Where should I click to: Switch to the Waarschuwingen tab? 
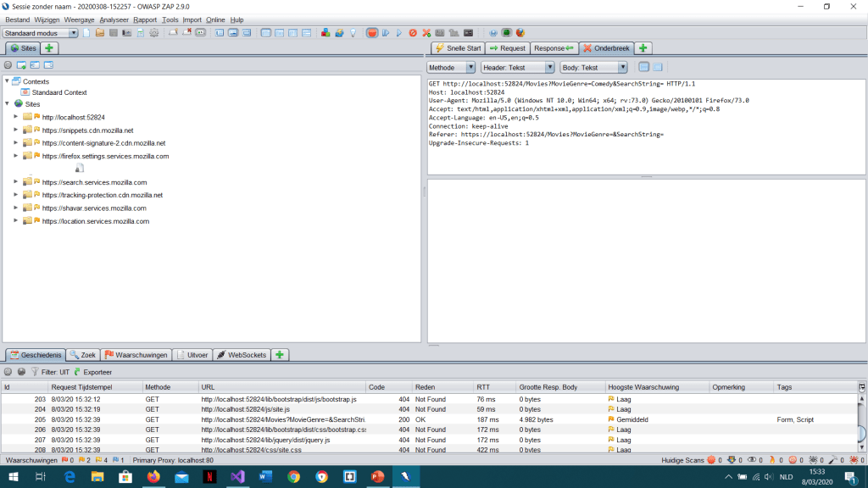pos(136,355)
